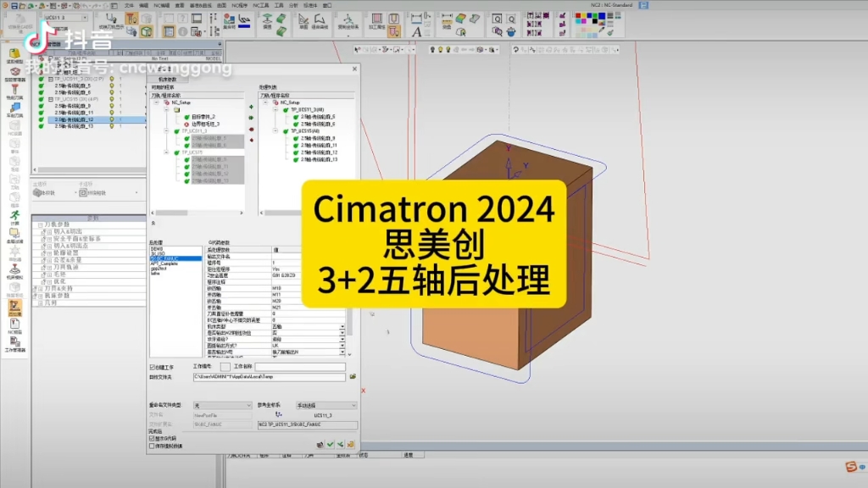Screen dimensions: 868x488
Task: Click the green add arrow between the lists
Action: coord(251,108)
